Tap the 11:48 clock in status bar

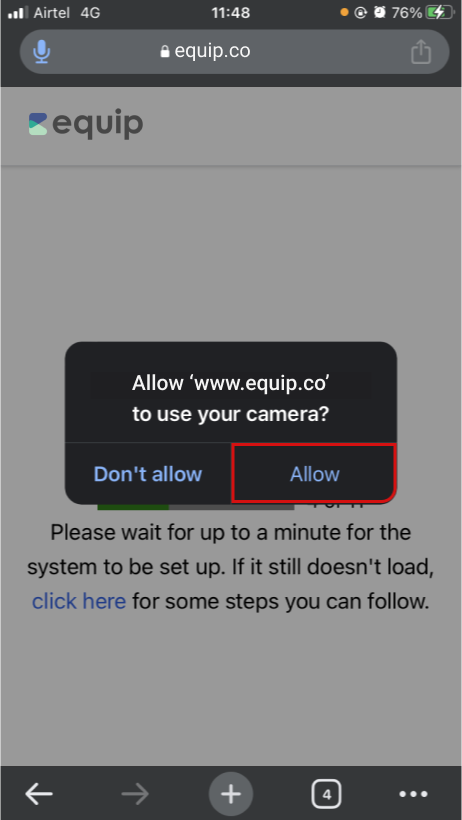[x=231, y=13]
